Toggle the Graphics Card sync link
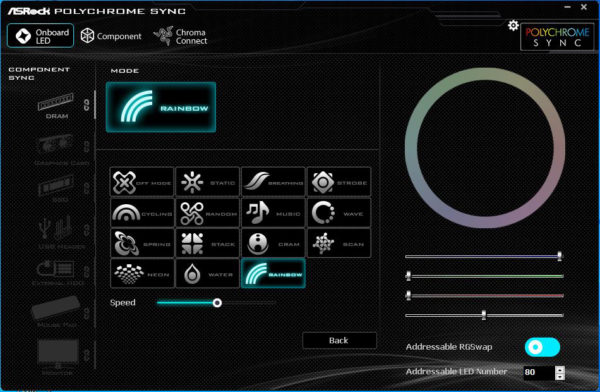This screenshot has height=392, width=600. [87, 146]
